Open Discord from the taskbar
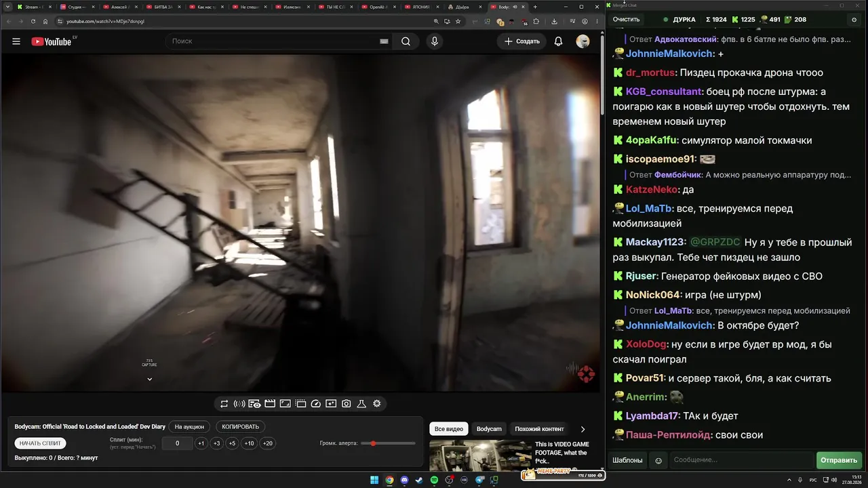 pos(404,481)
